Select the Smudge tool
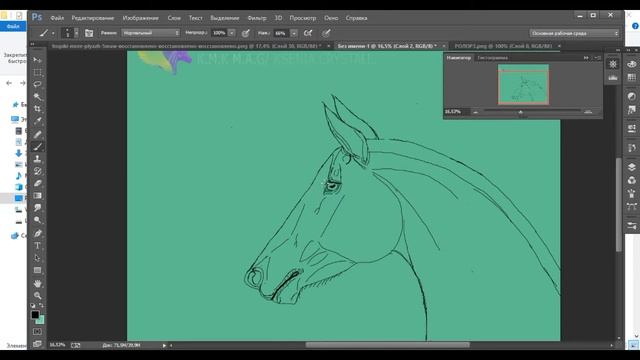640x360 pixels. pos(37,208)
